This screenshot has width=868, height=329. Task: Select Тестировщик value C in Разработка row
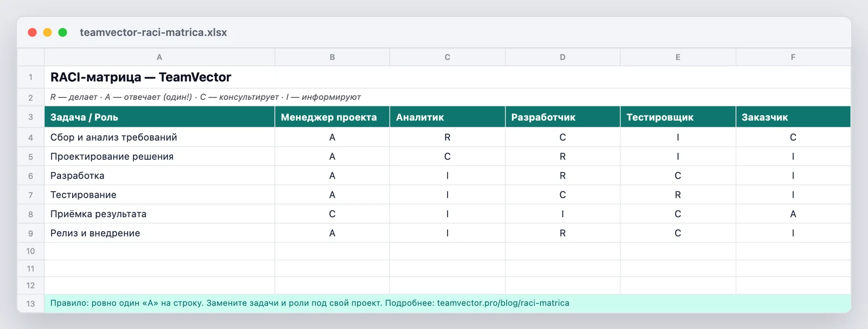click(678, 176)
